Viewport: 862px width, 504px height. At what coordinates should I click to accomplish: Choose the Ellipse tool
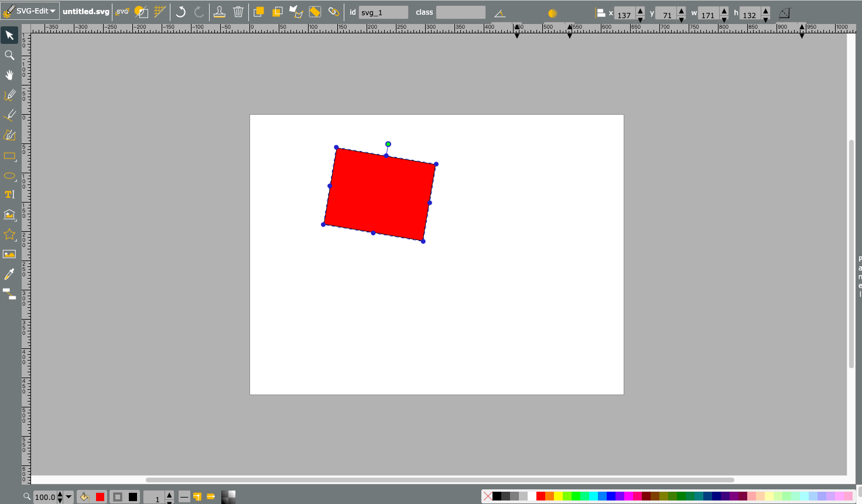tap(9, 176)
